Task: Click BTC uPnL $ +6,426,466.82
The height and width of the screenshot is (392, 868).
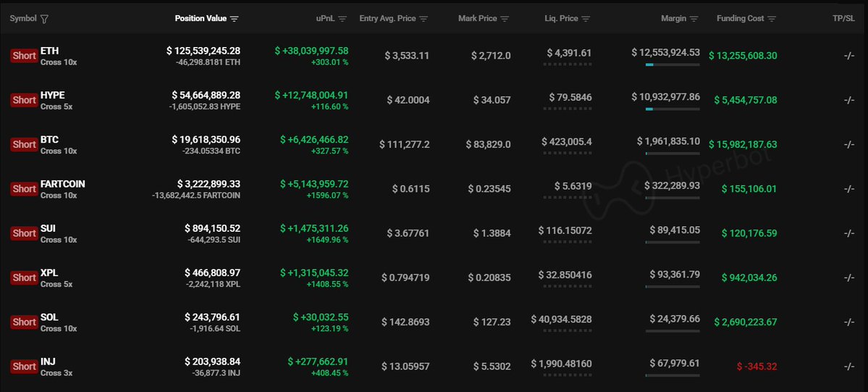Action: (314, 140)
